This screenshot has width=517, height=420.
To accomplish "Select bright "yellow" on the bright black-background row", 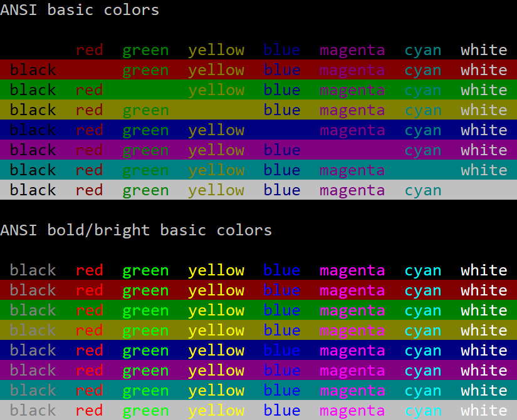I will [216, 270].
